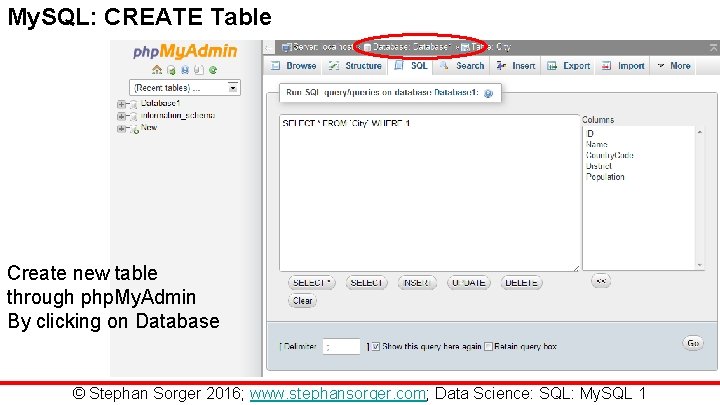Click the page settings icon at top right
Screen dimensions: 720x405
[714, 47]
